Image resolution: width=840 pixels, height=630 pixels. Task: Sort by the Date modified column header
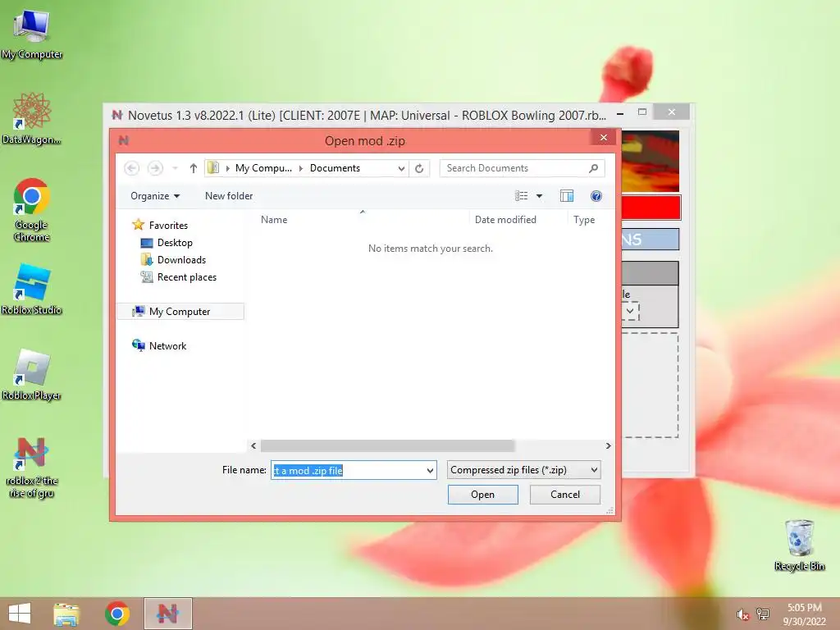click(x=505, y=220)
